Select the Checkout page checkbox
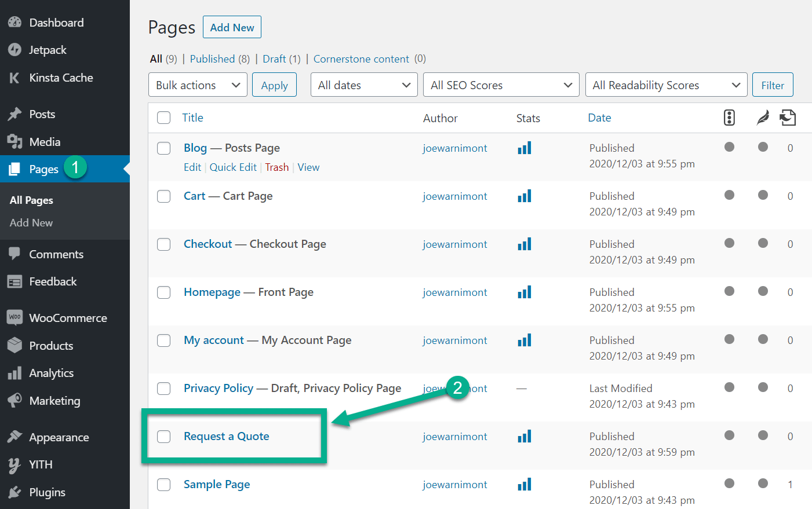The image size is (812, 509). pos(163,244)
